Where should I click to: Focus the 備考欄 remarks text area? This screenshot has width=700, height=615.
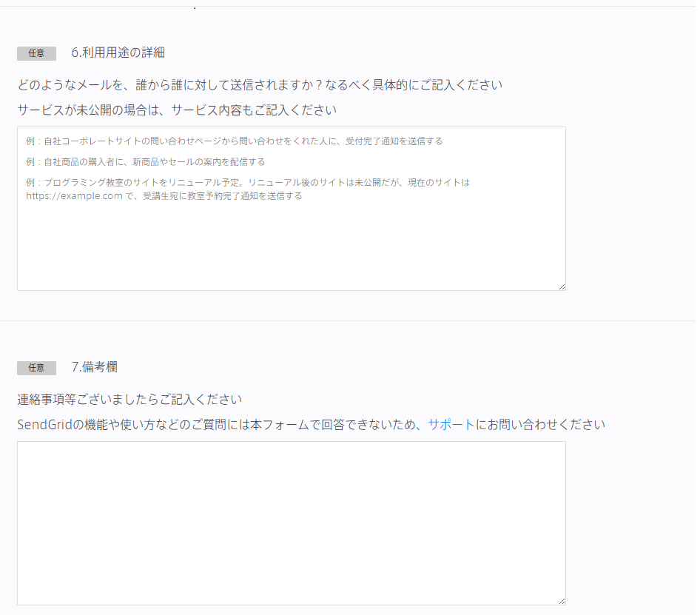click(292, 523)
